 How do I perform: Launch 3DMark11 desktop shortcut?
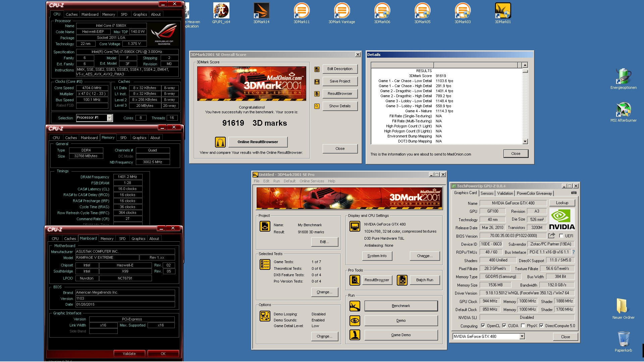point(302,13)
